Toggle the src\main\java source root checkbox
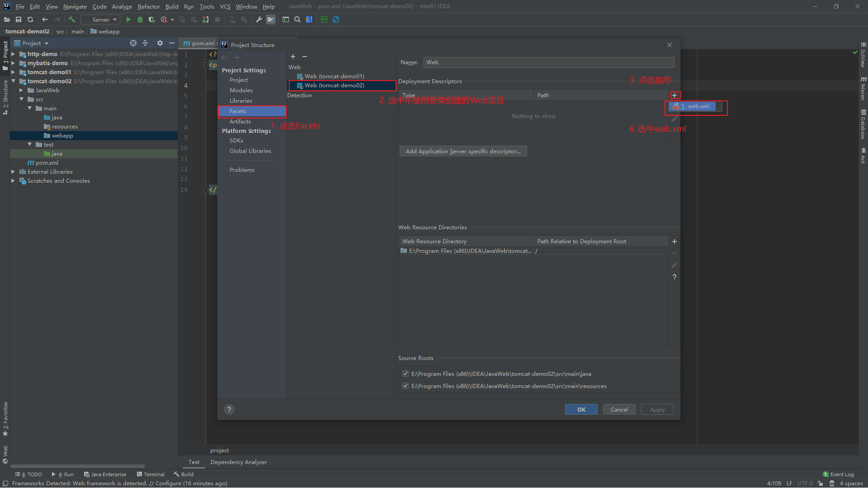Screen dimensions: 868x488 pos(406,374)
